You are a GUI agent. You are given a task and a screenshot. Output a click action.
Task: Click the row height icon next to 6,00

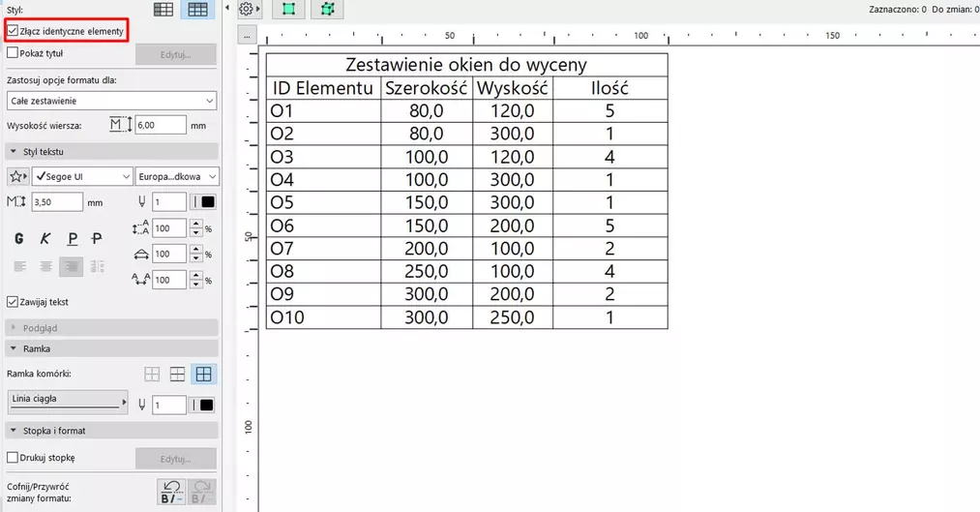pos(120,125)
